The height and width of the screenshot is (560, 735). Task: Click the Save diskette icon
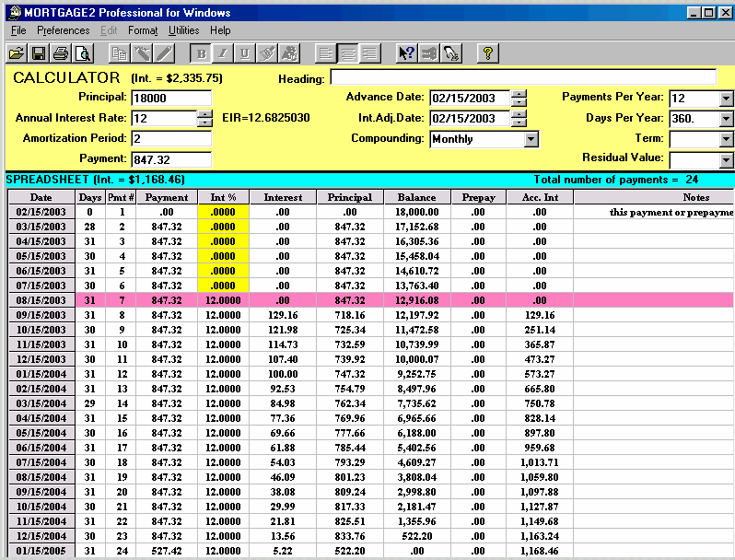click(39, 53)
